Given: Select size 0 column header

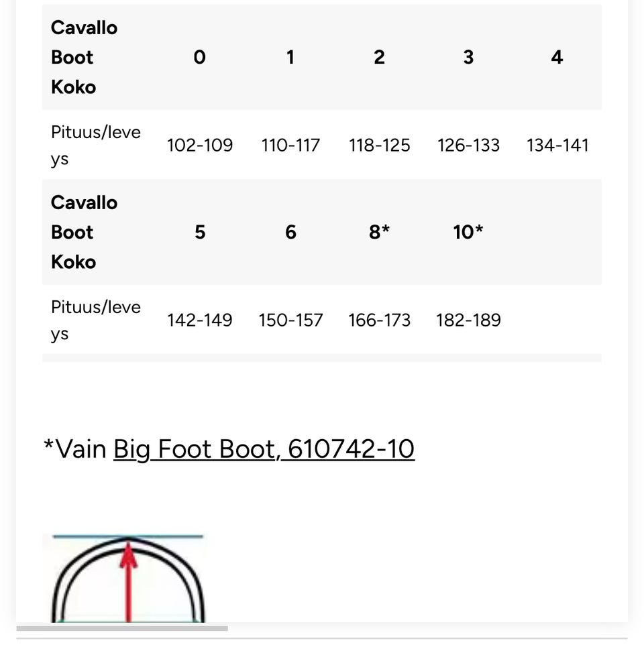Looking at the screenshot, I should point(199,58).
